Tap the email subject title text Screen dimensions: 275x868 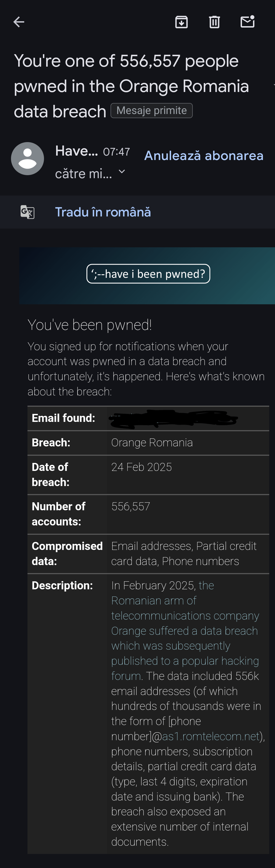131,86
